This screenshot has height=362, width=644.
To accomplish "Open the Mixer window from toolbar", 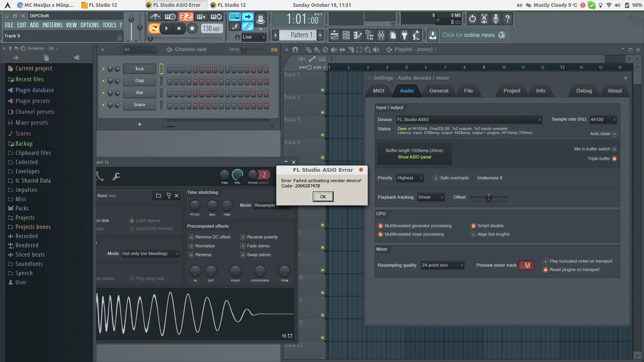I will tap(381, 35).
